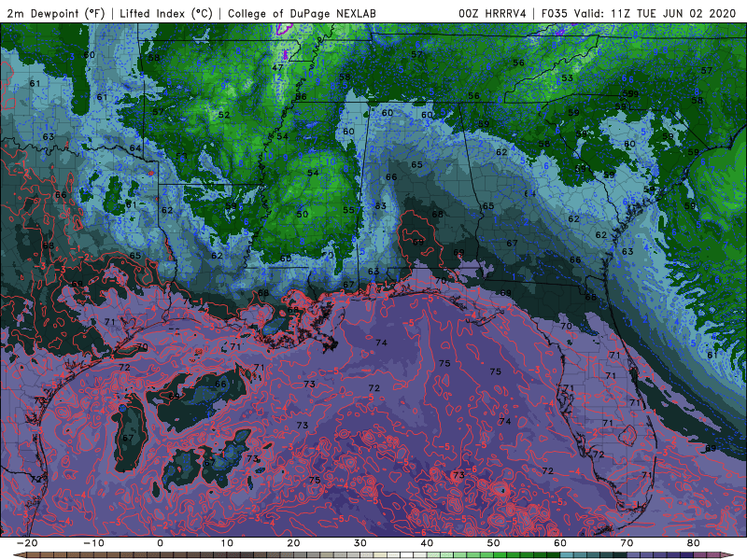Click the dewpoint value 55 on the map
The width and height of the screenshot is (747, 560).
(348, 209)
